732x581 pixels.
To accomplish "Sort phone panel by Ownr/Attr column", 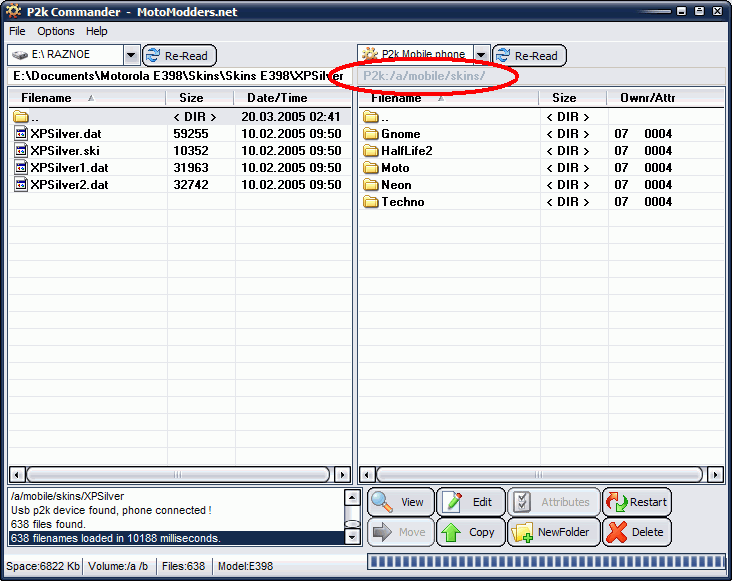I will pos(665,98).
